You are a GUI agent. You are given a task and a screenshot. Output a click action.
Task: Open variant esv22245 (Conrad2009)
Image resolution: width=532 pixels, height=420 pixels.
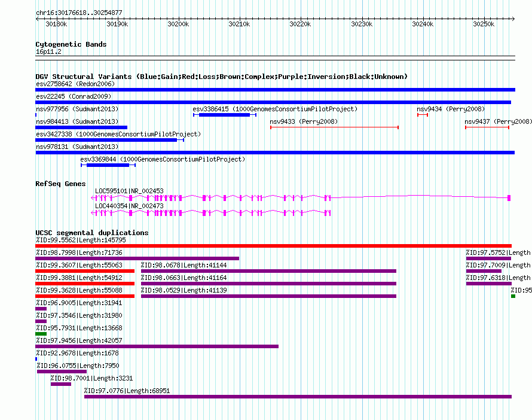point(74,96)
